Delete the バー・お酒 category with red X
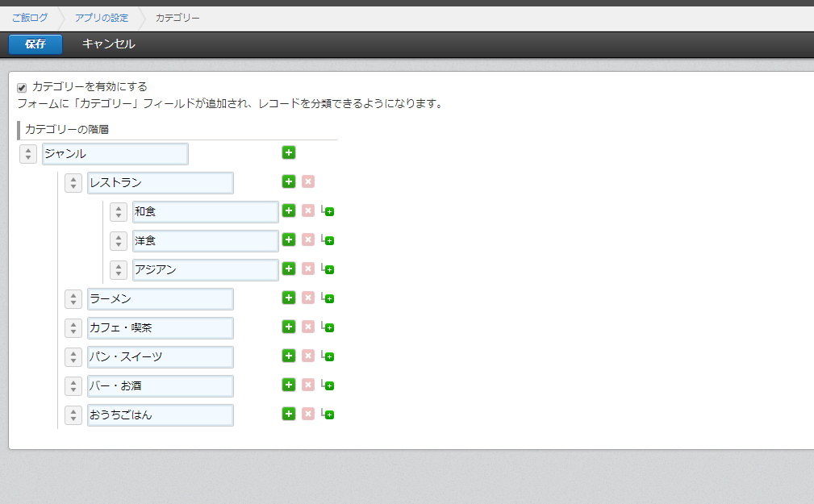This screenshot has height=504, width=814. tap(308, 385)
